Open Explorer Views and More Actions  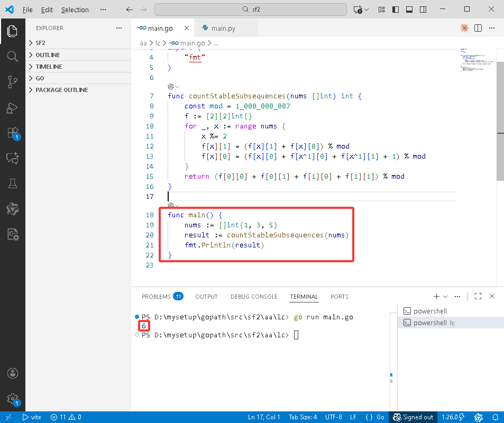pyautogui.click(x=119, y=28)
